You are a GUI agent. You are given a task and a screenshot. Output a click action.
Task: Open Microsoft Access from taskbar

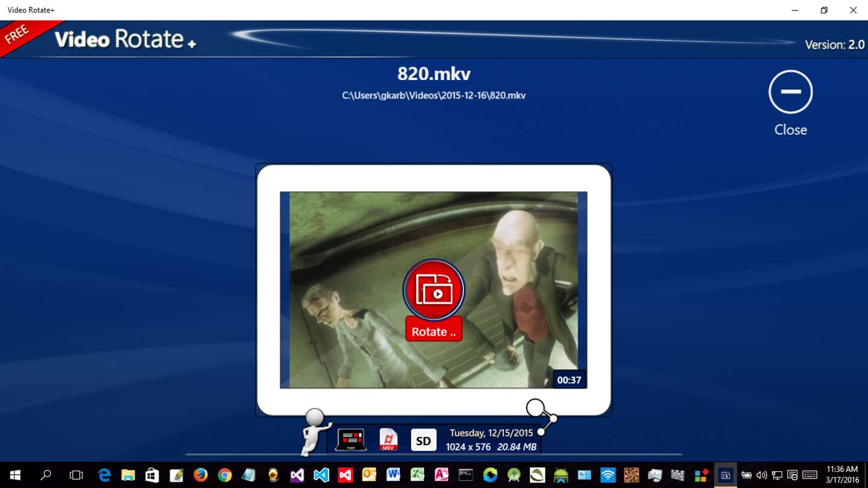click(x=441, y=475)
